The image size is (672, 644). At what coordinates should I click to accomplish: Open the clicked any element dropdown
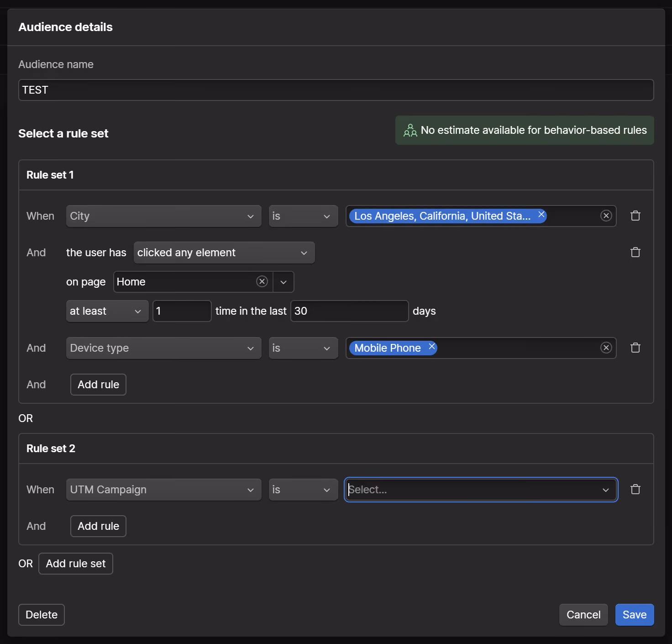click(224, 253)
